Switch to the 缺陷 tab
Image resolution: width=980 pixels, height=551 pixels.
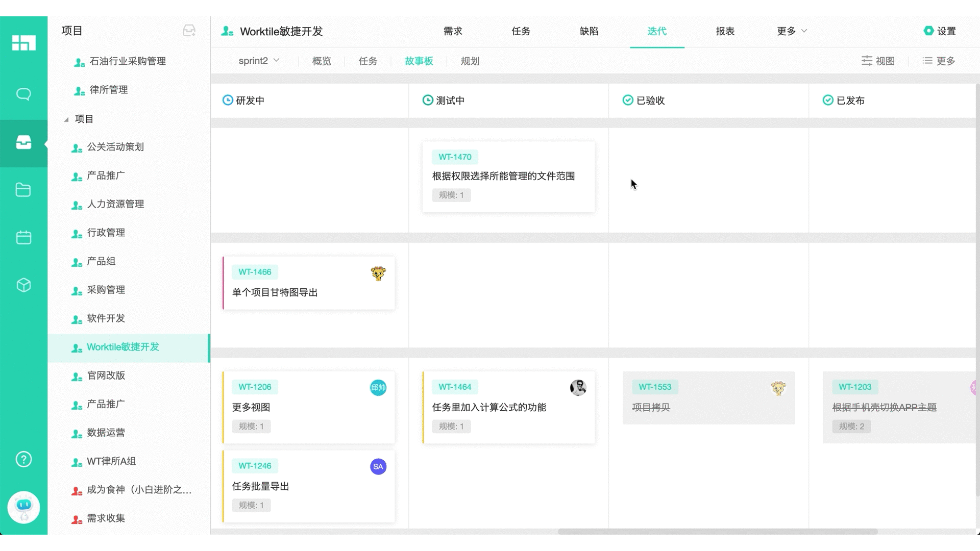pos(589,31)
